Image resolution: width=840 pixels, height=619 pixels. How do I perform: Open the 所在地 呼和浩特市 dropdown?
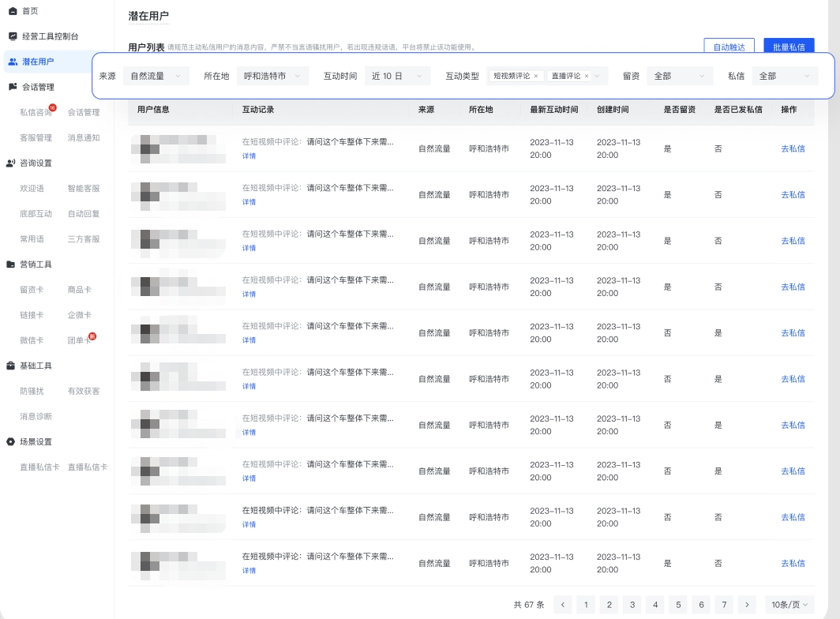[x=272, y=76]
